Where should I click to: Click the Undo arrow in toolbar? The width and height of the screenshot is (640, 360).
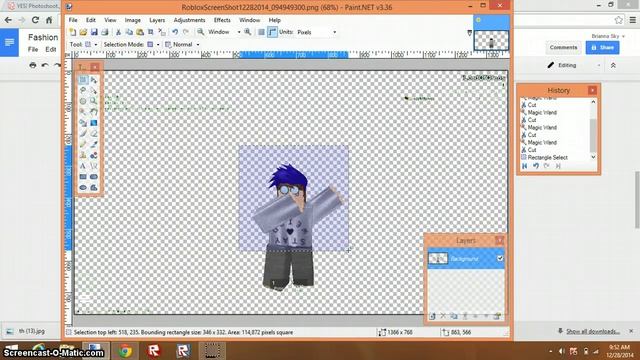pos(175,32)
